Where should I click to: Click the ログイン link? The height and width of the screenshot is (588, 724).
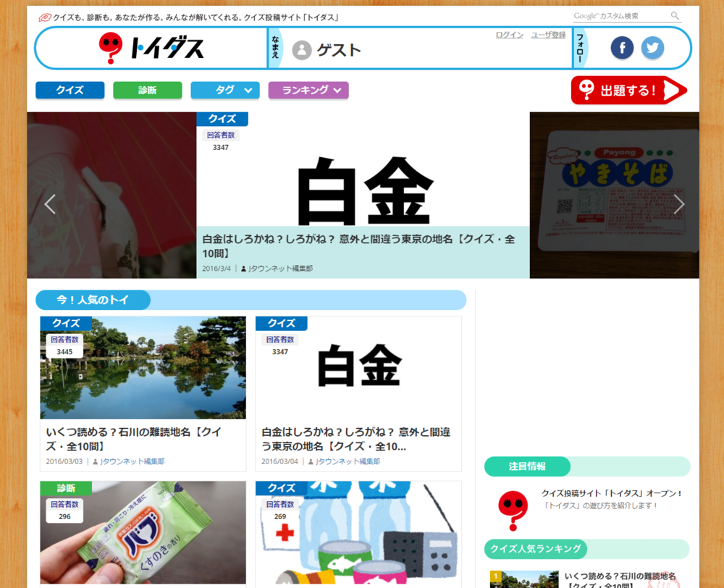(x=509, y=34)
